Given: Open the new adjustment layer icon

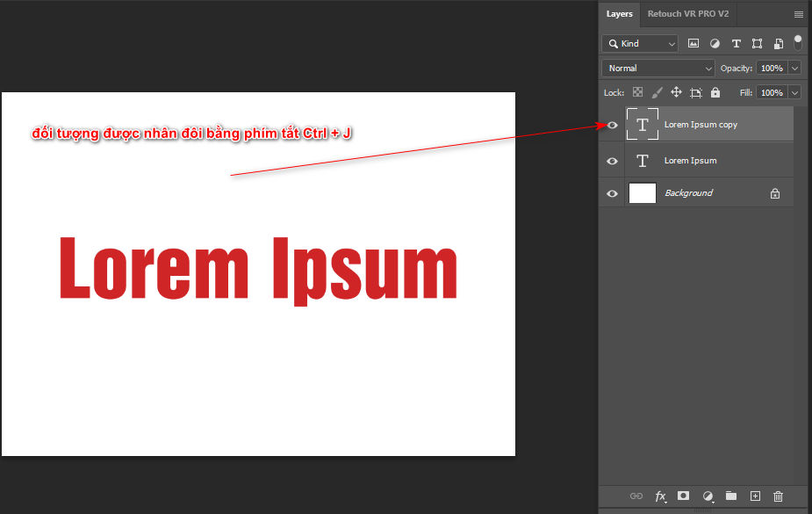Looking at the screenshot, I should (x=708, y=496).
